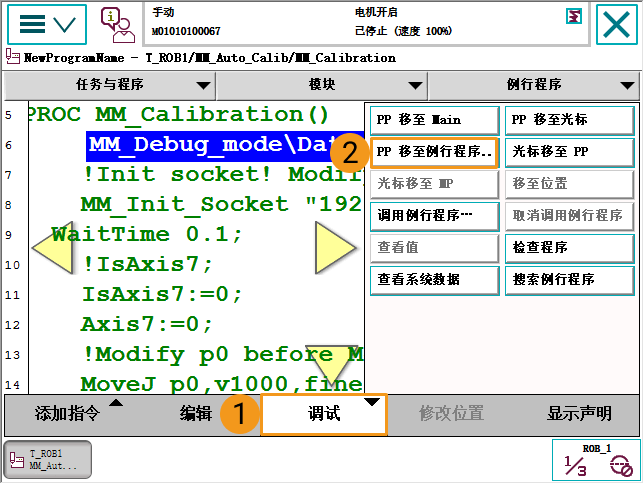Image resolution: width=644 pixels, height=484 pixels.
Task: Open the ABB main menu button
Action: 47,25
